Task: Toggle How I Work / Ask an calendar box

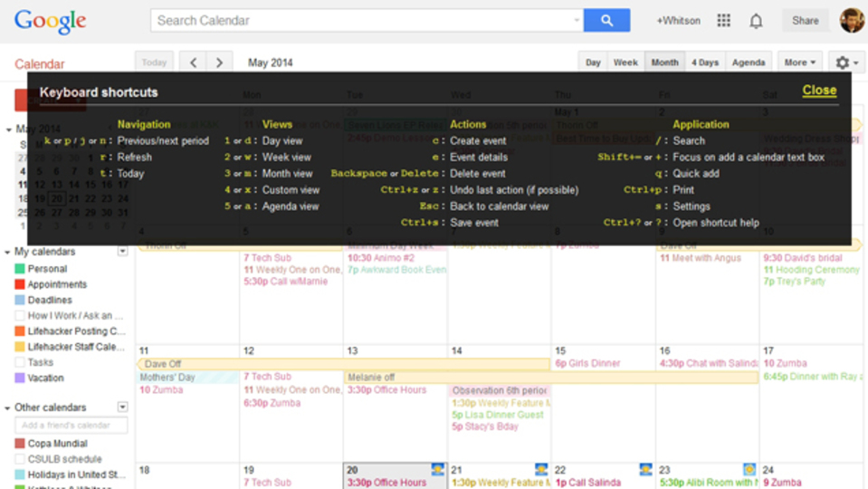Action: click(x=19, y=316)
